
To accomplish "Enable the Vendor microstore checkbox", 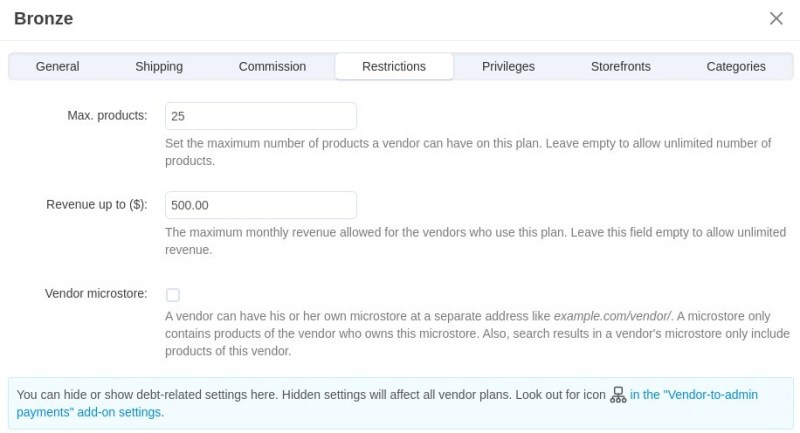I will pos(173,295).
